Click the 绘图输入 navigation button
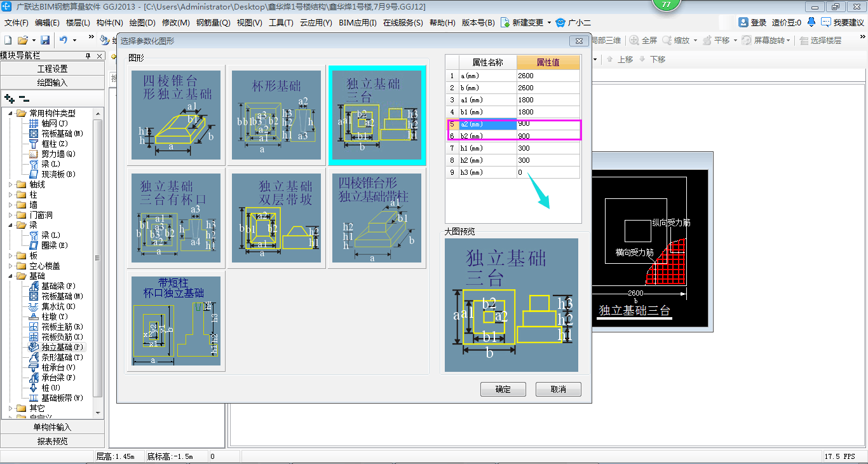 (x=53, y=83)
